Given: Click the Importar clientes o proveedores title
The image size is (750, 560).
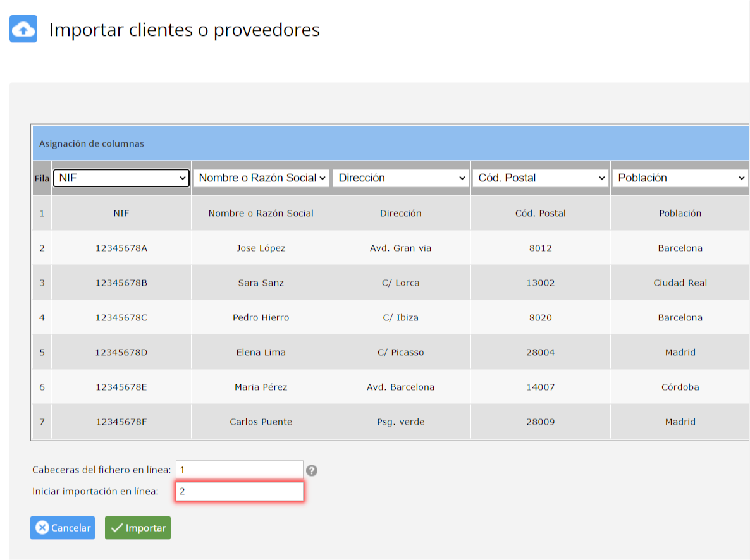Looking at the screenshot, I should click(x=185, y=30).
